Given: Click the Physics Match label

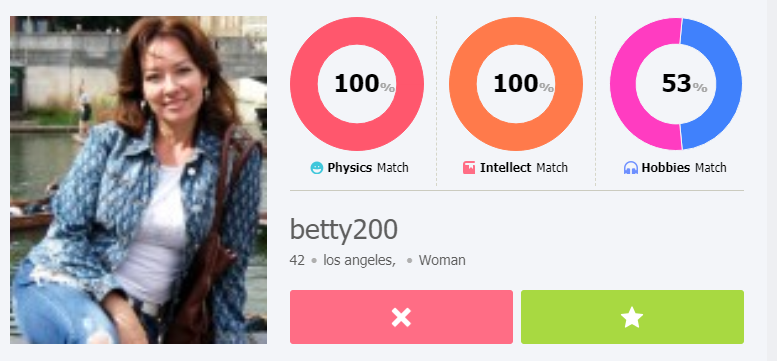Looking at the screenshot, I should [368, 168].
